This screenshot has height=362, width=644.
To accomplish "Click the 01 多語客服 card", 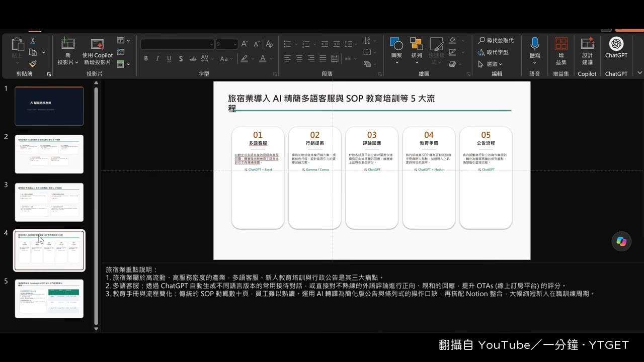I will point(258,177).
